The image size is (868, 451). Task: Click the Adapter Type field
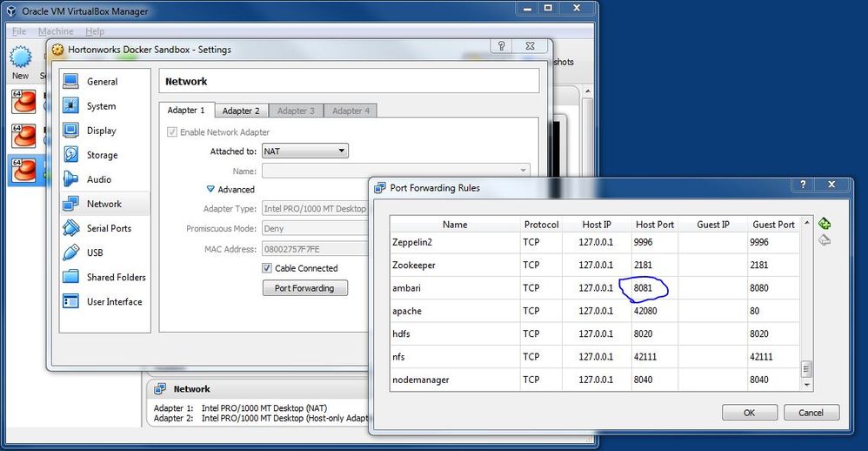pyautogui.click(x=314, y=208)
